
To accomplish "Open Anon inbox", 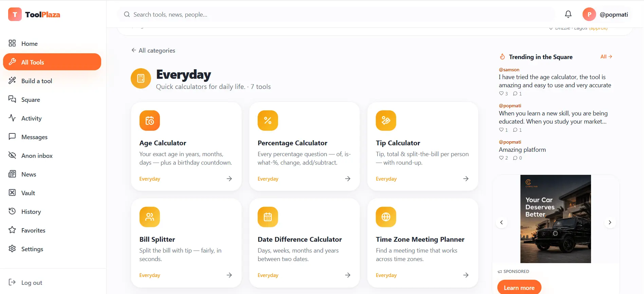I will [x=52, y=155].
